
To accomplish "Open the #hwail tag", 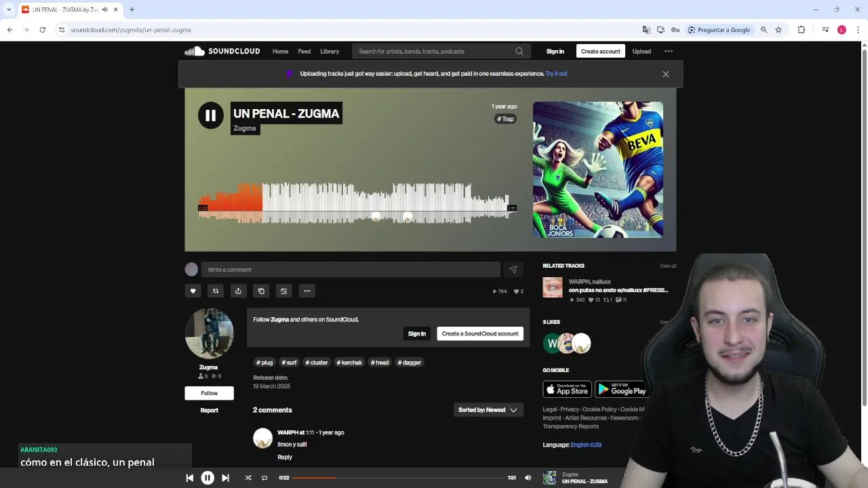I will [380, 363].
